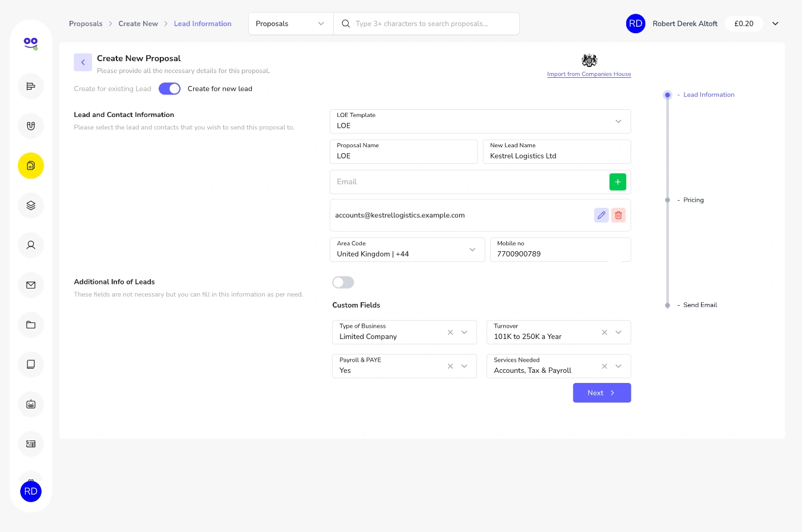Click the back arrow beside Create New Proposal
802x532 pixels.
point(83,62)
